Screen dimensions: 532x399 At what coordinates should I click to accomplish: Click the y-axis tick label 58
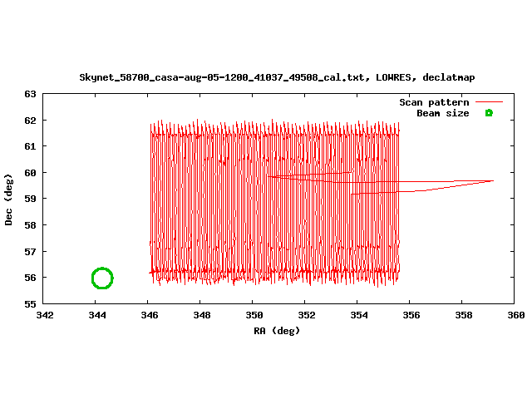[30, 225]
